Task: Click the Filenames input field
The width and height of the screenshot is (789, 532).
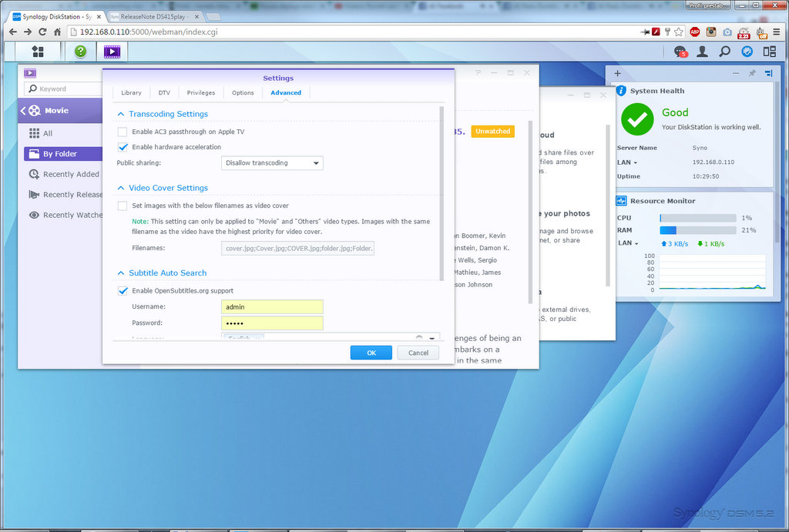Action: click(298, 249)
